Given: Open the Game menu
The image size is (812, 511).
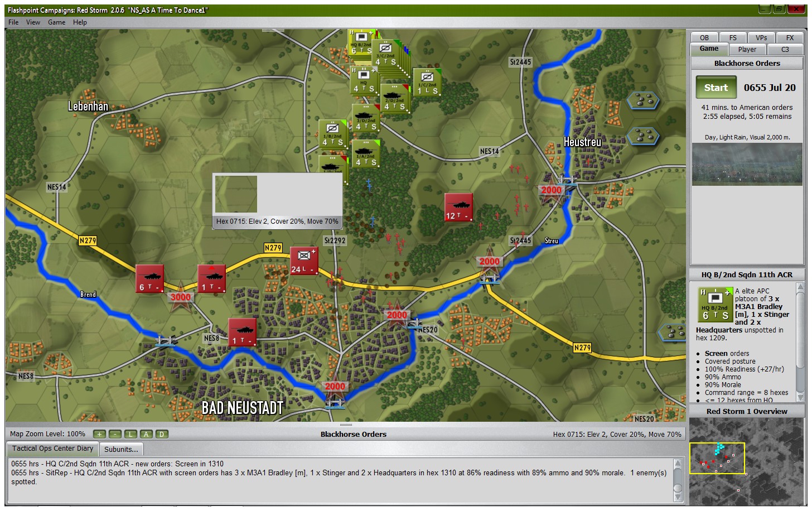Looking at the screenshot, I should click(x=57, y=22).
